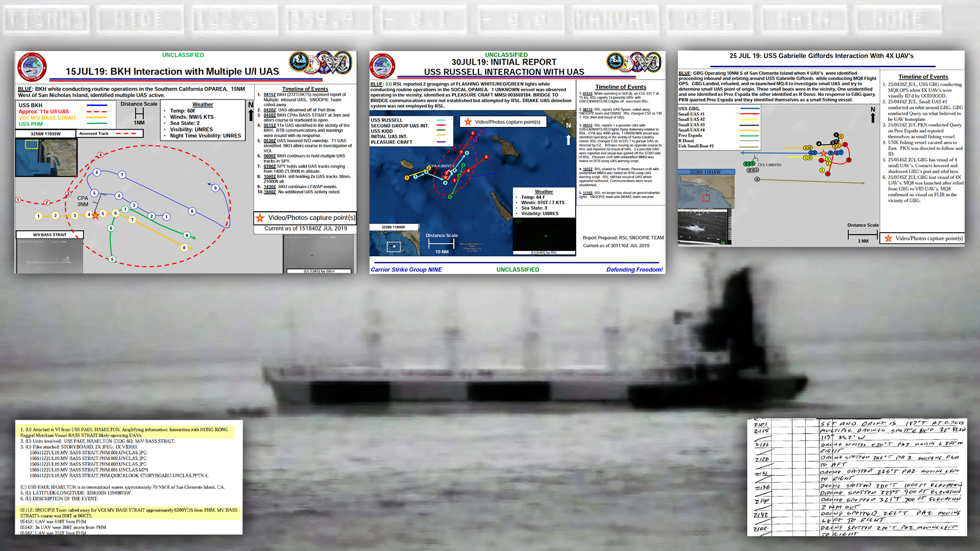980x551 pixels.
Task: Select the CPA 3NM star marker on the track map
Action: pos(95,215)
